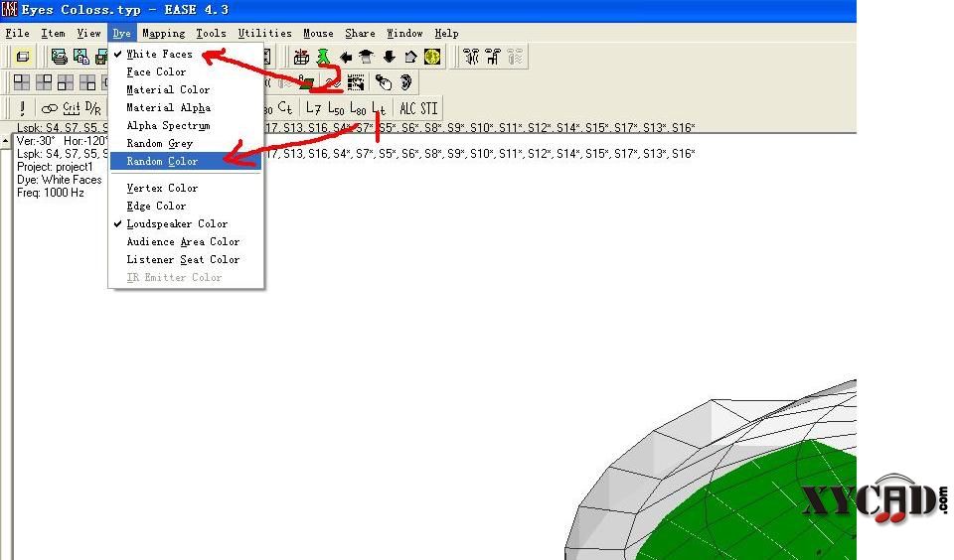
Task: Click the chain links toolbar icon
Action: click(50, 109)
